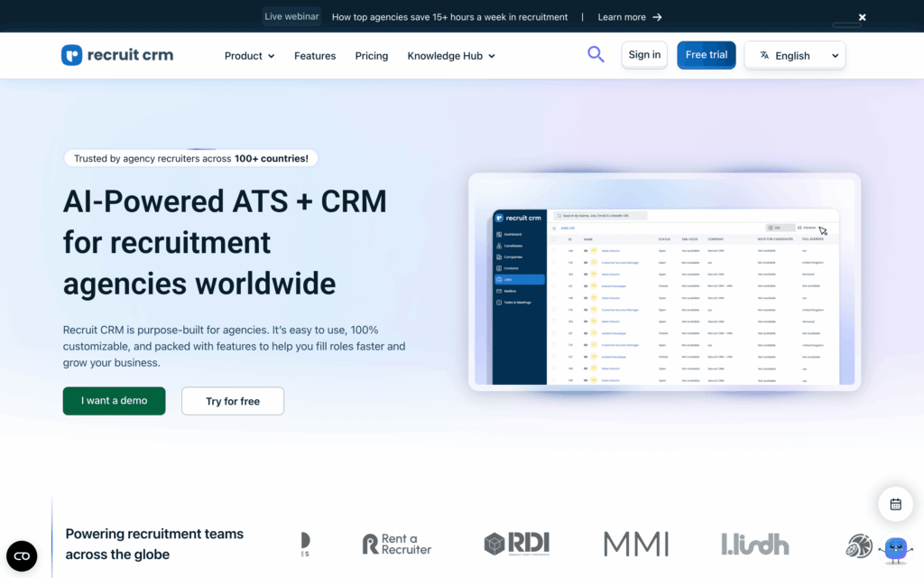Expand the Knowledge Hub dropdown

pyautogui.click(x=451, y=56)
